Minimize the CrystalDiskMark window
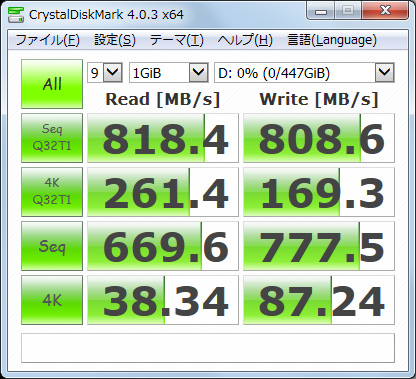Screen dimensions: 416x379 321,12
